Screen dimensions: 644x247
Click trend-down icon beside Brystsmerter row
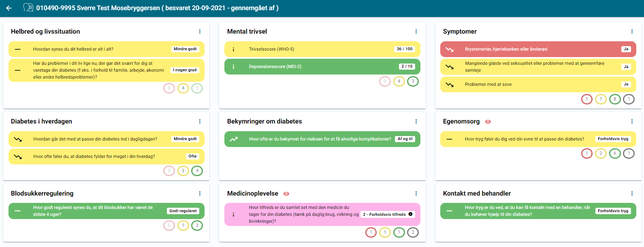450,49
